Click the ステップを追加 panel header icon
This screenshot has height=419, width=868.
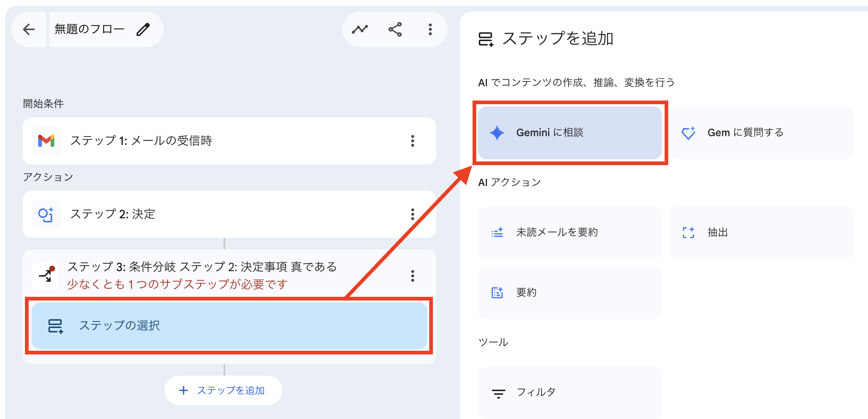[486, 39]
